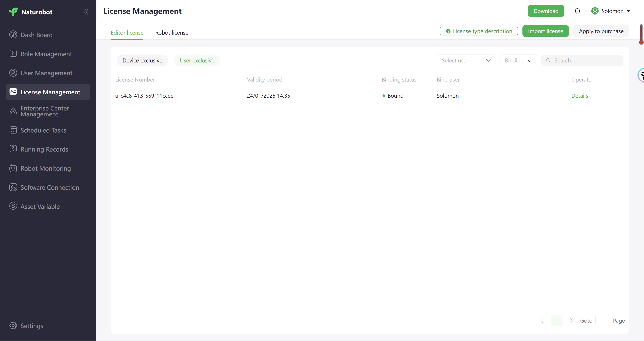The height and width of the screenshot is (341, 644).
Task: Open User Management section
Action: [47, 73]
